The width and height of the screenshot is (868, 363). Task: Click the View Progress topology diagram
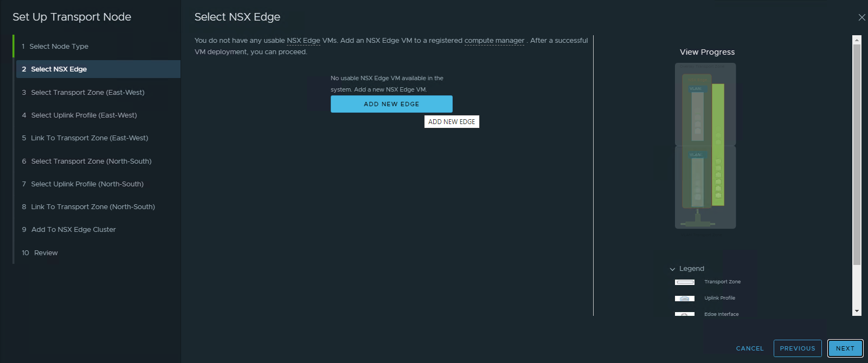pos(705,146)
